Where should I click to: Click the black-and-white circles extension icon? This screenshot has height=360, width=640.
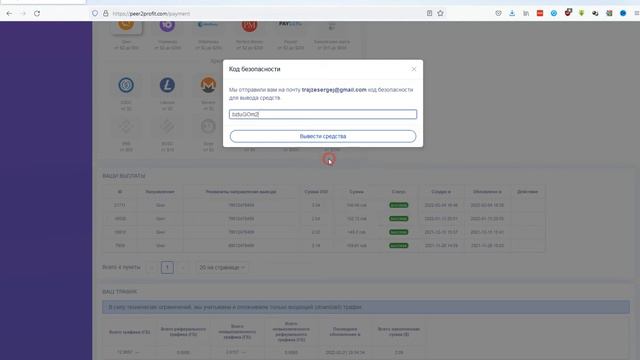(595, 13)
